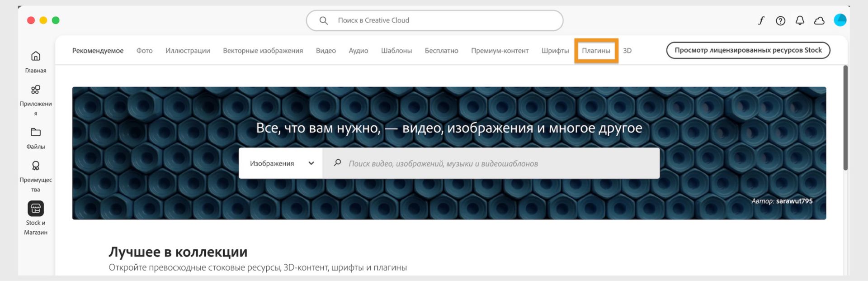868x281 pixels.
Task: Click Просмотр лицензированных ресурсов Stock button
Action: point(748,50)
